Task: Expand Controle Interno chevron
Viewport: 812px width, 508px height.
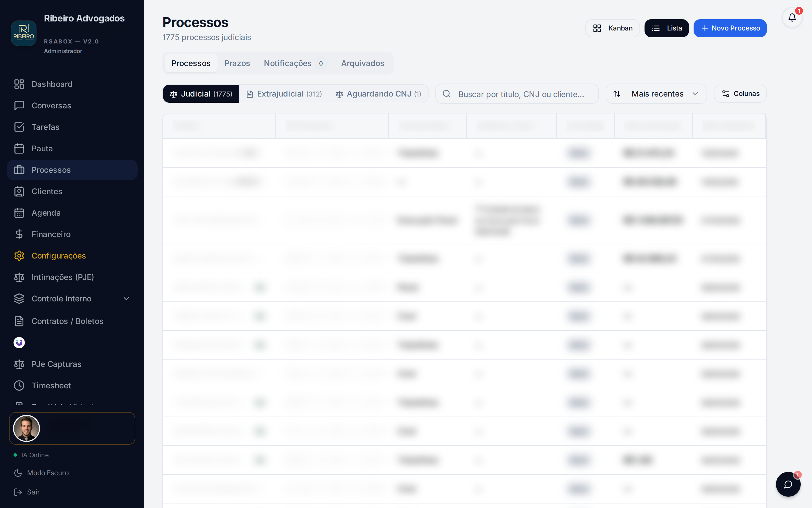Action: click(126, 299)
